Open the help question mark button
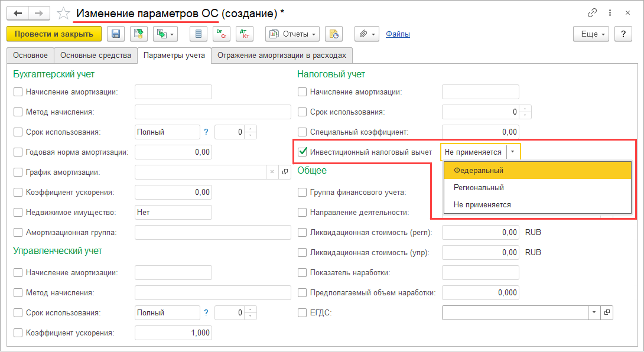 623,34
